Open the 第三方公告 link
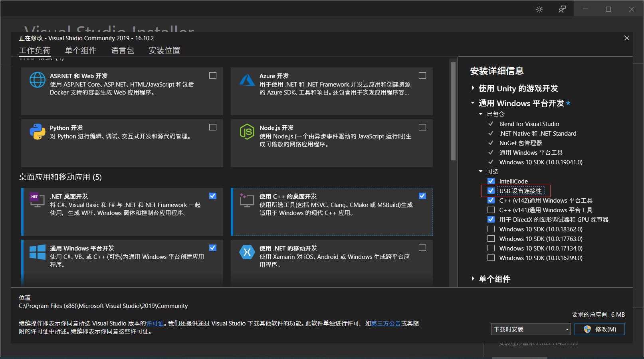The width and height of the screenshot is (644, 359). tap(386, 323)
